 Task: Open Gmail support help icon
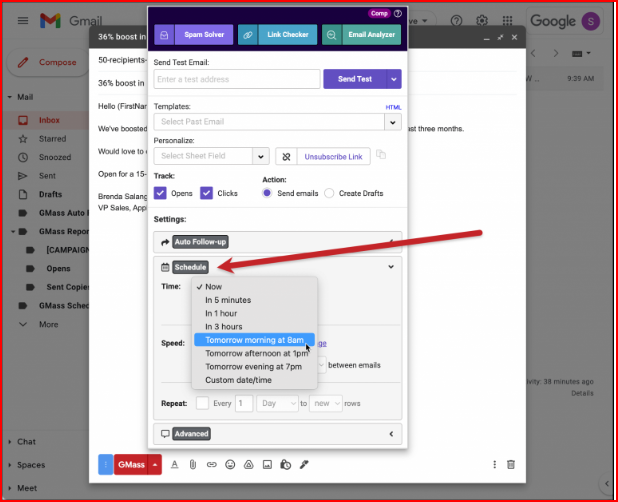click(456, 20)
